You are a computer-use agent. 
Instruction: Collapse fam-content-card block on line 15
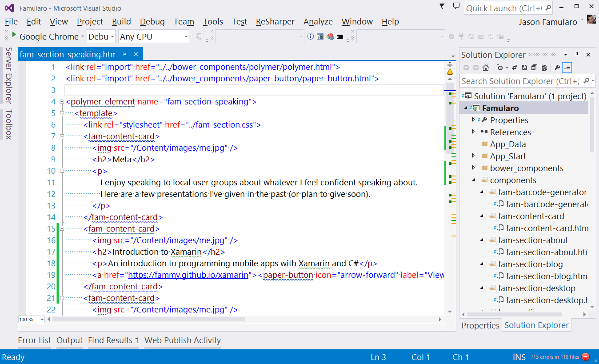tap(62, 229)
